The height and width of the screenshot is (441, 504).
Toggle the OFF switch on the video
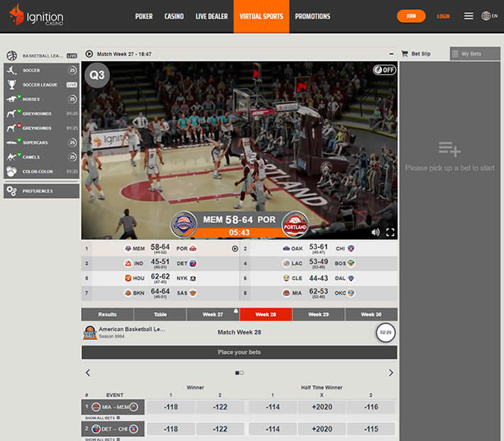[385, 70]
